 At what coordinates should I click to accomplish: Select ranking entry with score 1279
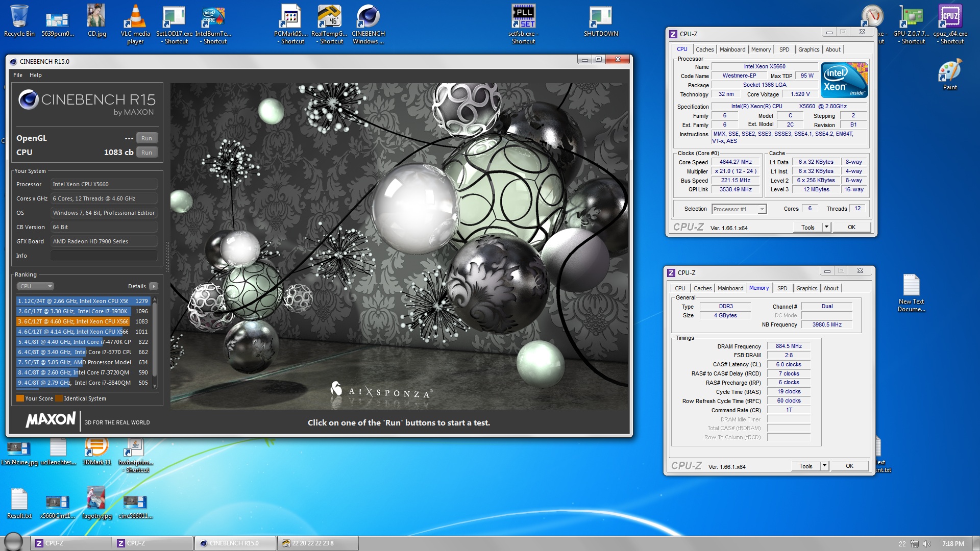[83, 301]
